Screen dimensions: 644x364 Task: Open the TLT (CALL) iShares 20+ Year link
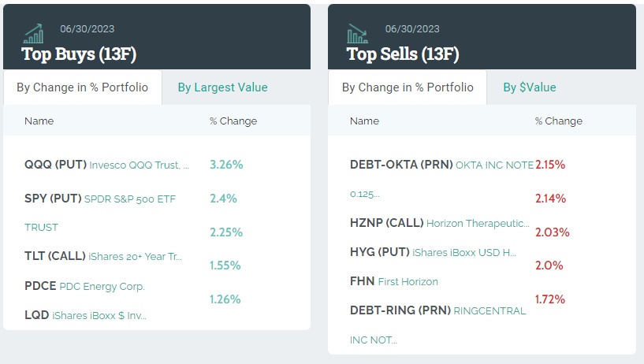103,255
